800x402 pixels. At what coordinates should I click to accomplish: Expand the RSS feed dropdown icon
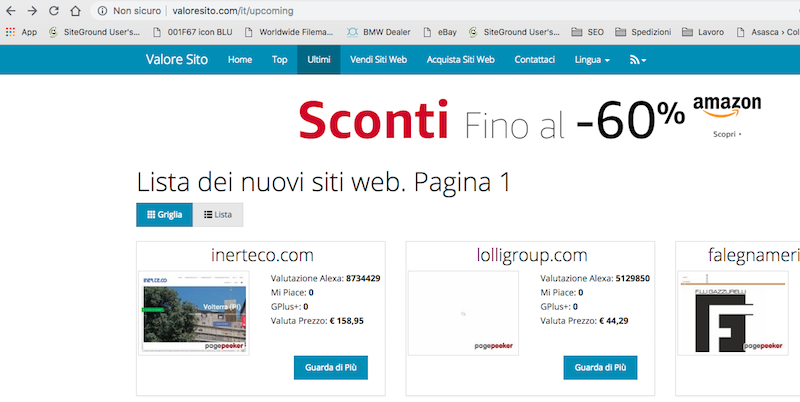click(x=638, y=60)
